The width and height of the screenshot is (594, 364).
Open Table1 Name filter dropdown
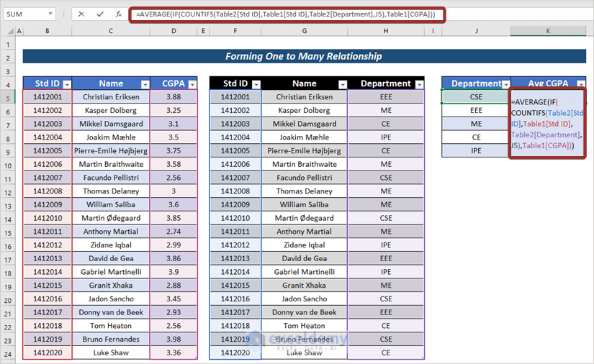(x=145, y=84)
